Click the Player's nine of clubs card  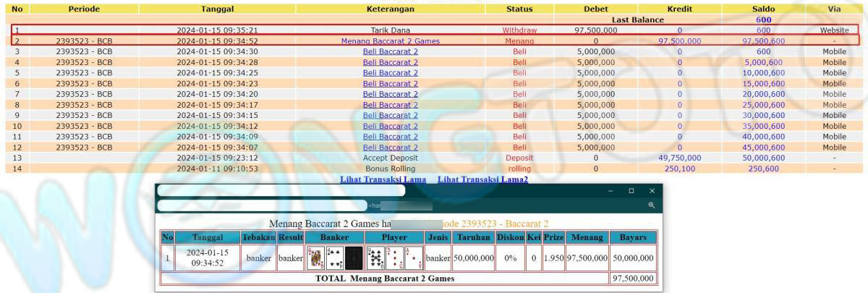coord(376,258)
